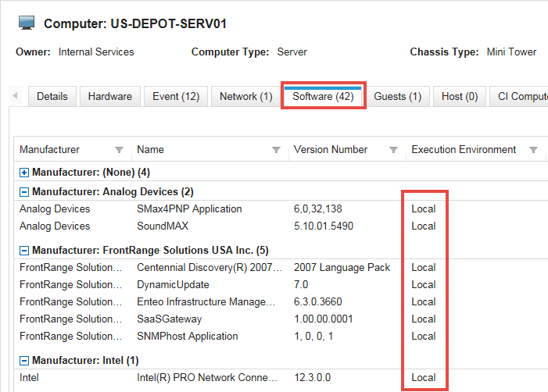This screenshot has width=548, height=392.
Task: Click the Computer: US-DEPOT-SERV01 title
Action: pyautogui.click(x=135, y=23)
